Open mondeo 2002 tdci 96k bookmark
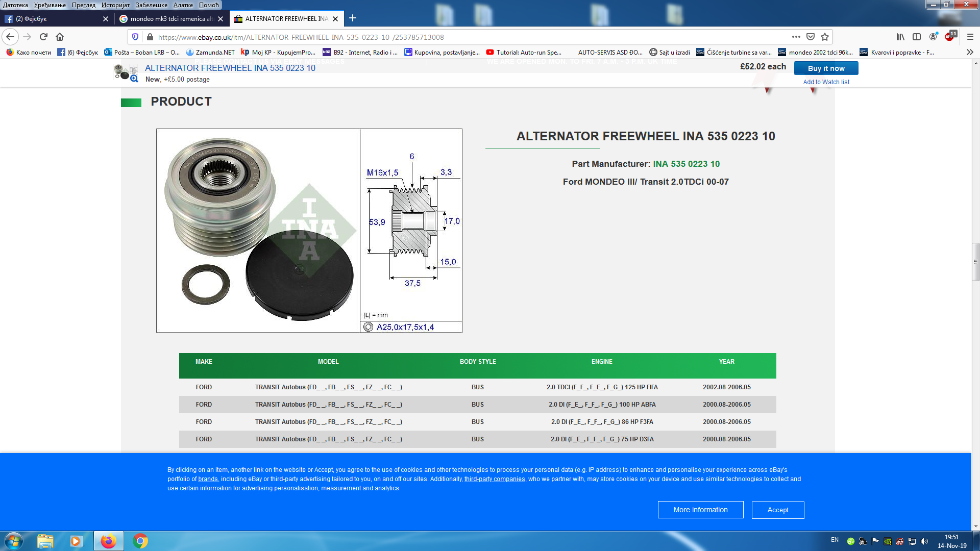Image resolution: width=980 pixels, height=551 pixels. point(816,52)
